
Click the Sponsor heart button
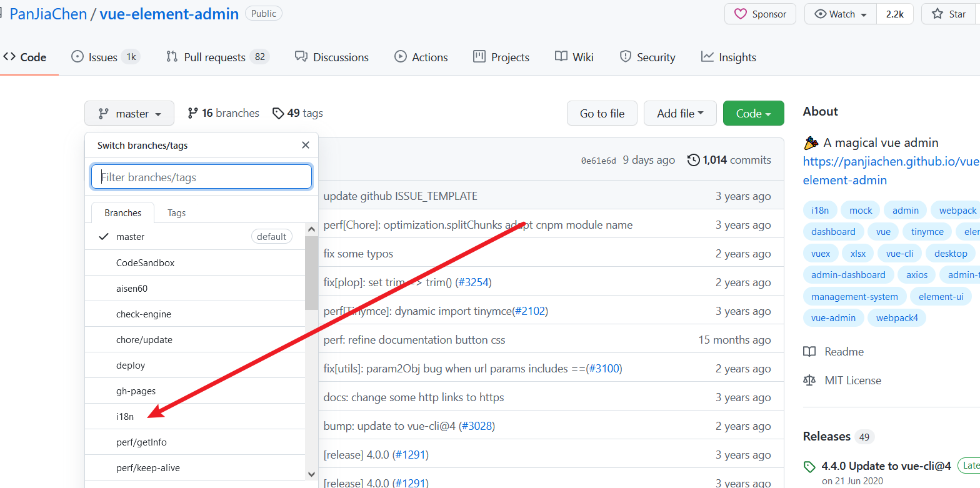click(760, 14)
